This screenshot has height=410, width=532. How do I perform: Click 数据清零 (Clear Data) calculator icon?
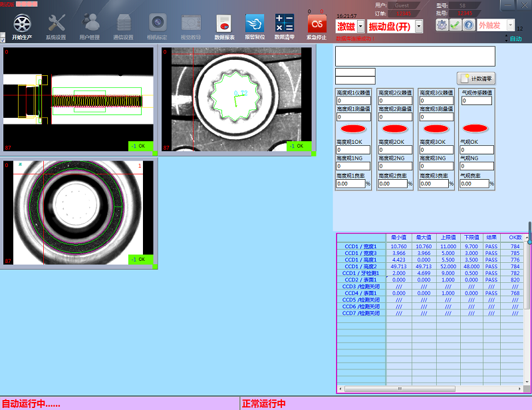[284, 23]
